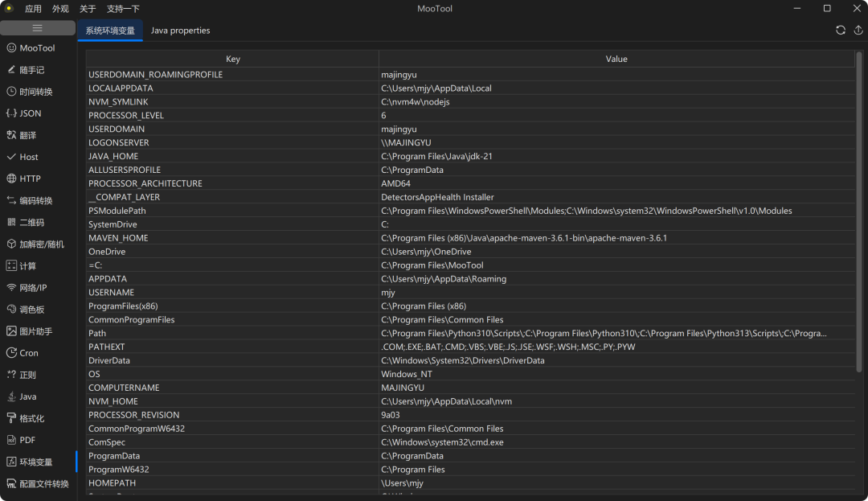Image resolution: width=868 pixels, height=501 pixels.
Task: Open the 翻译 translation tool
Action: (x=27, y=135)
